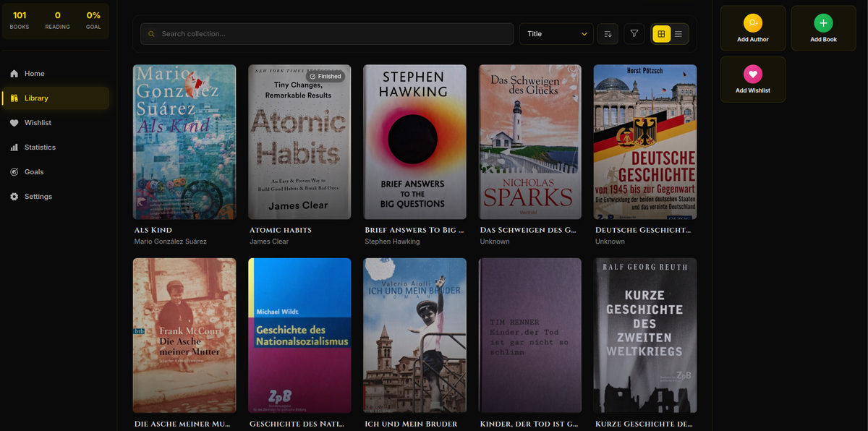The image size is (868, 431).
Task: Click the Als Kind title text
Action: tap(153, 230)
